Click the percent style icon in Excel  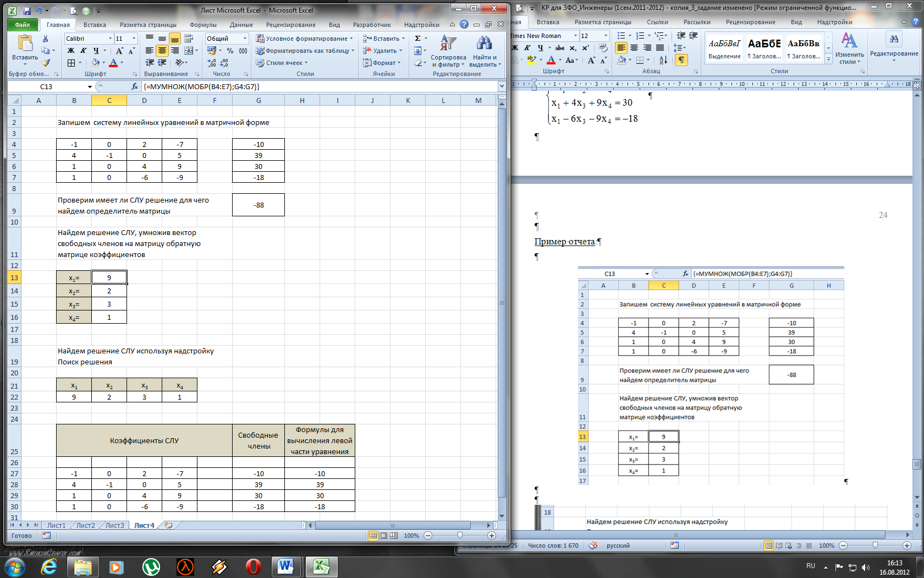click(x=230, y=51)
